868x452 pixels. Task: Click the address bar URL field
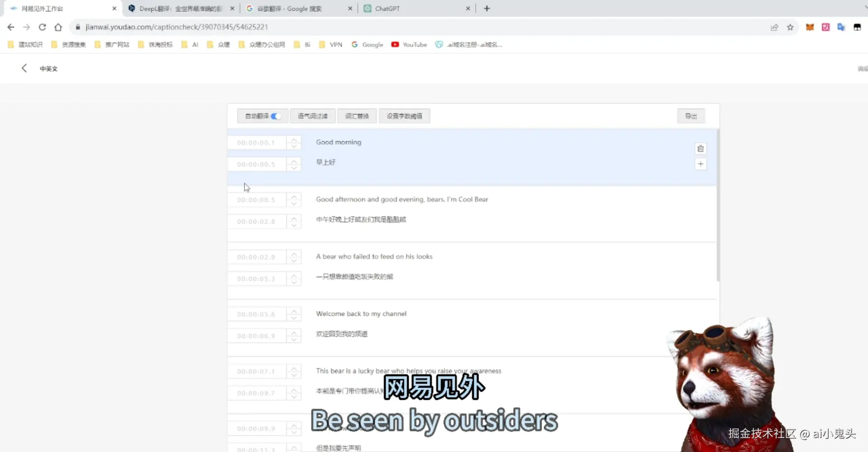tap(420, 27)
